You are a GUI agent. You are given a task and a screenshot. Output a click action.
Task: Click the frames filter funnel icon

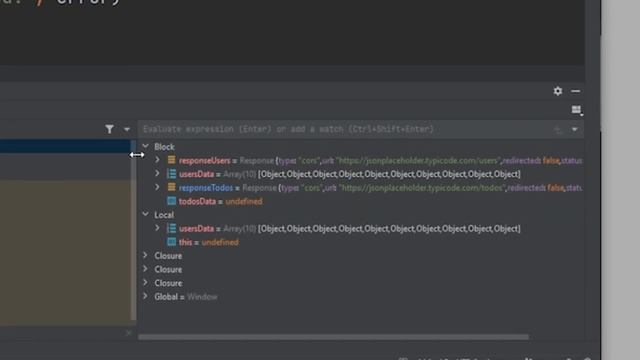tap(109, 129)
